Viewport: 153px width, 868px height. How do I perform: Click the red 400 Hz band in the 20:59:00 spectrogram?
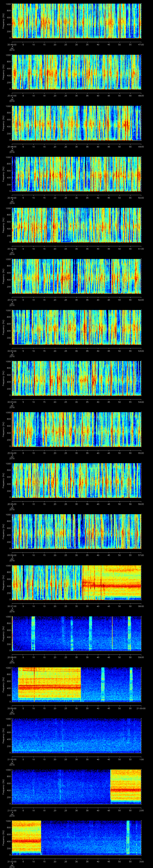tap(49, 687)
